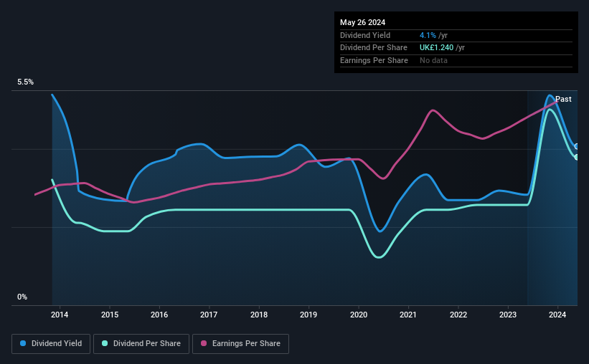
Task: Toggle the Dividend Per Share legend button
Action: coord(141,344)
